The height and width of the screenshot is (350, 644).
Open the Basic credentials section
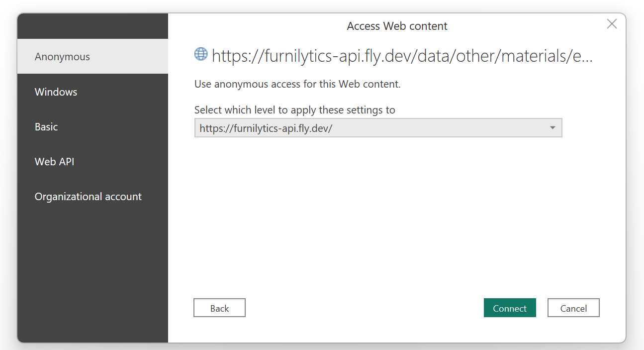pos(46,126)
